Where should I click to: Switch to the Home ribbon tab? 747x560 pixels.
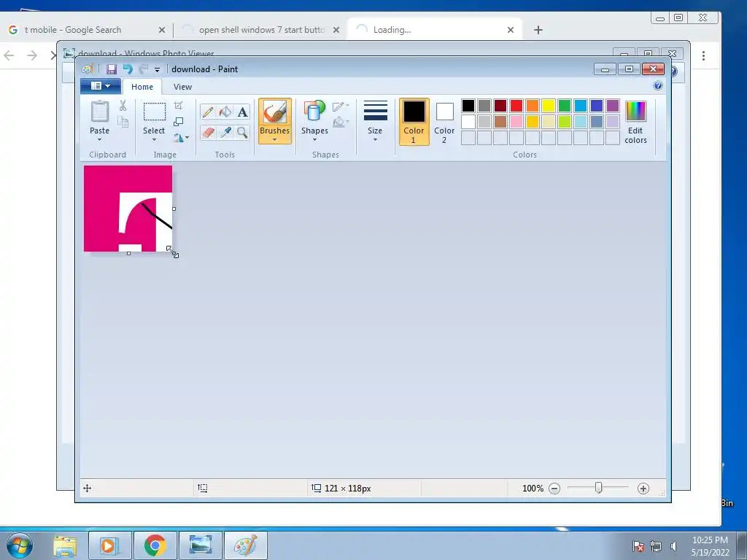(142, 87)
